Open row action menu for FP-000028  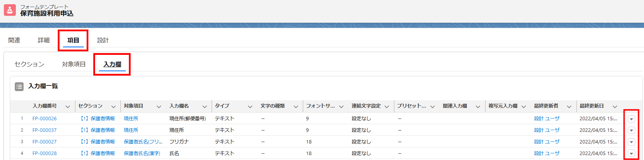pos(631,154)
